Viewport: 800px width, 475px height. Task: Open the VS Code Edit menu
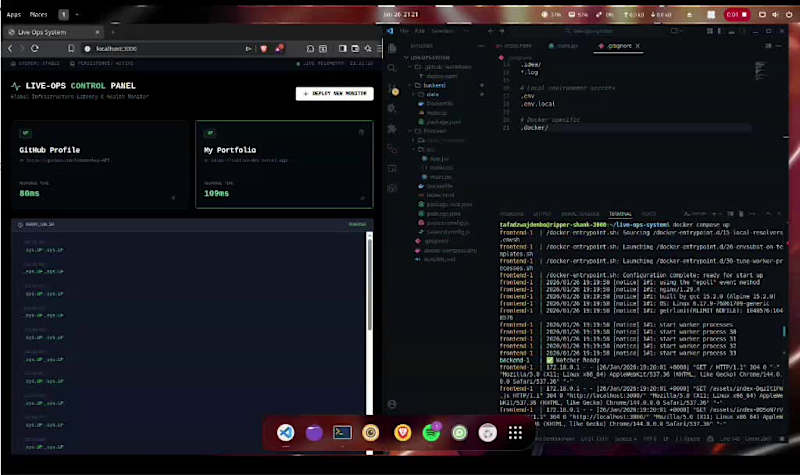[x=419, y=31]
